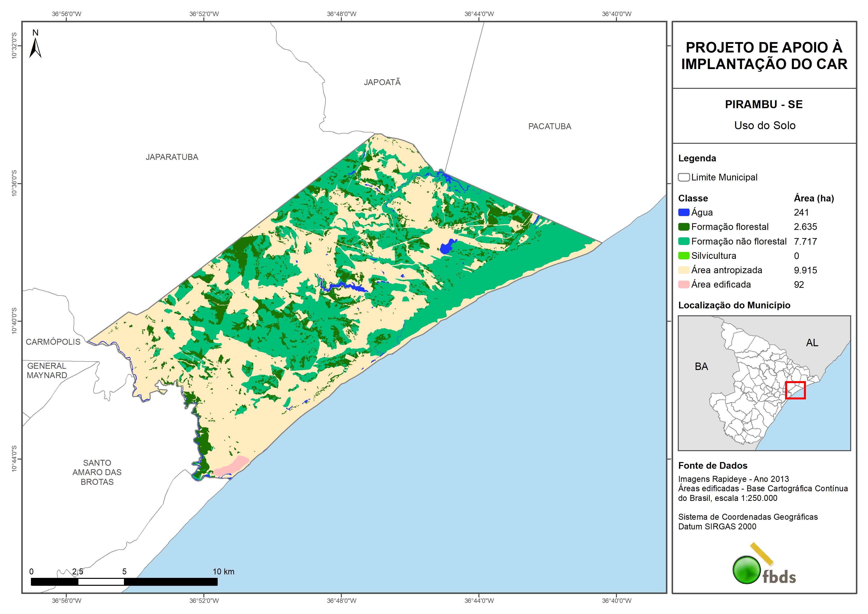Screen dimensions: 868x614
Task: Click the black and white scale bar
Action: click(124, 582)
